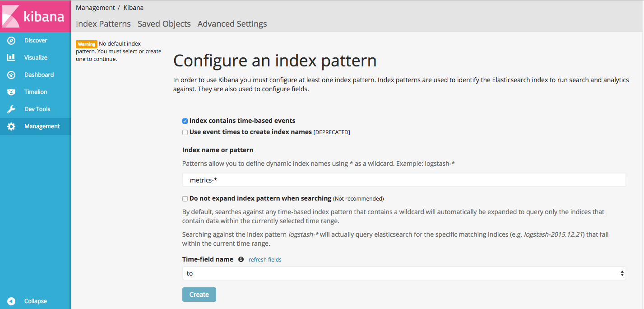Viewport: 644px width, 309px height.
Task: Click the (Not recommended) note text
Action: point(358,198)
